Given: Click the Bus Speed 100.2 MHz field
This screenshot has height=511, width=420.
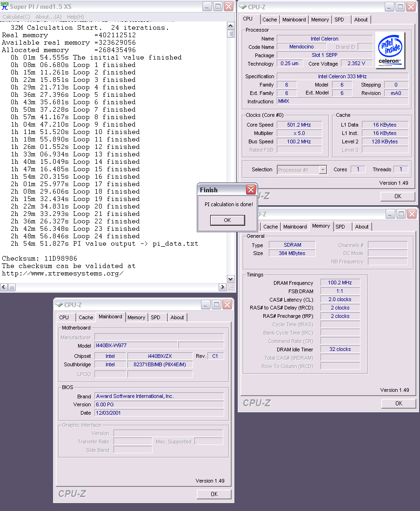Looking at the screenshot, I should (x=299, y=142).
